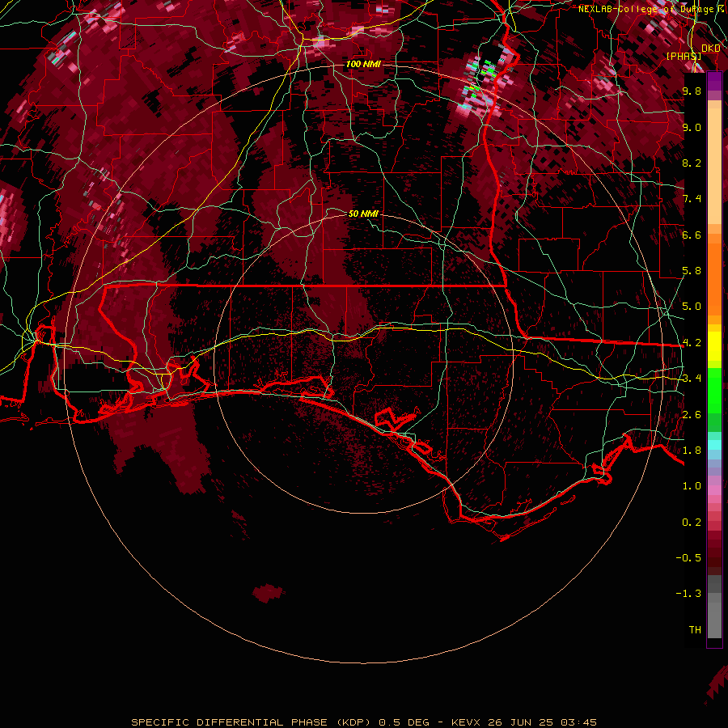Click the 9.0 legend value
Screen dimensions: 728x728
tap(692, 127)
